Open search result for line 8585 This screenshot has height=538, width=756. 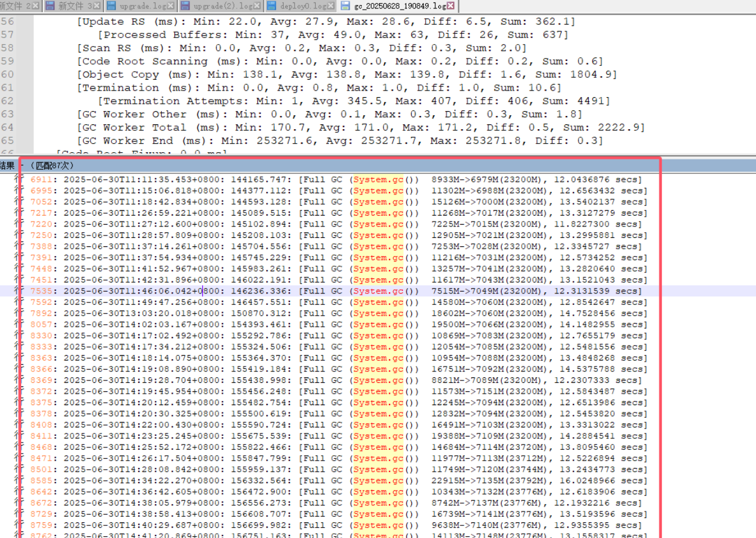(x=339, y=481)
